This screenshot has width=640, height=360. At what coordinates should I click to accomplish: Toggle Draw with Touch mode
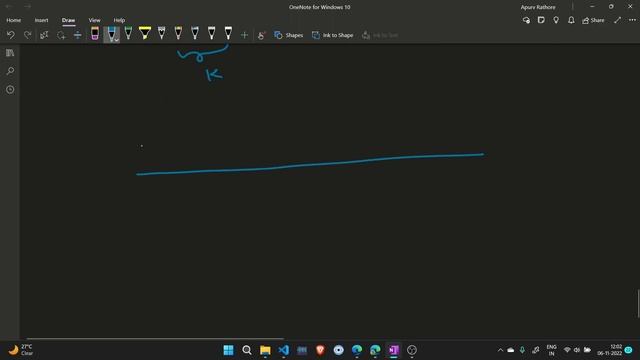click(261, 35)
